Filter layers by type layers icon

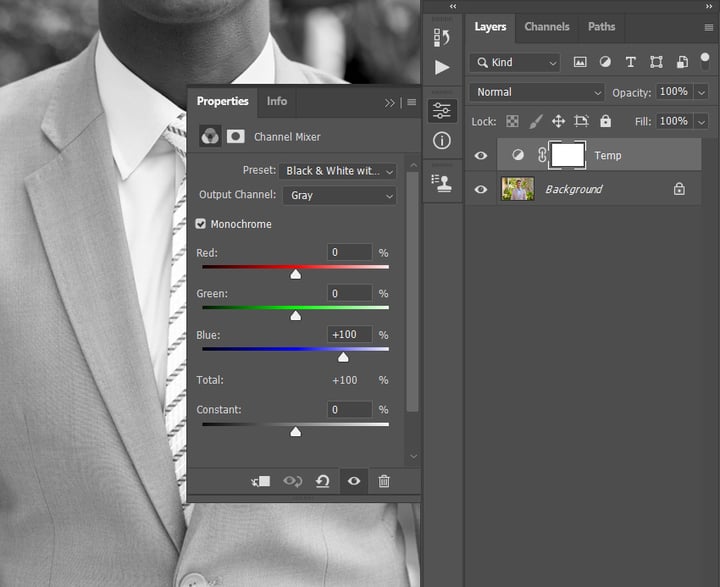point(630,62)
